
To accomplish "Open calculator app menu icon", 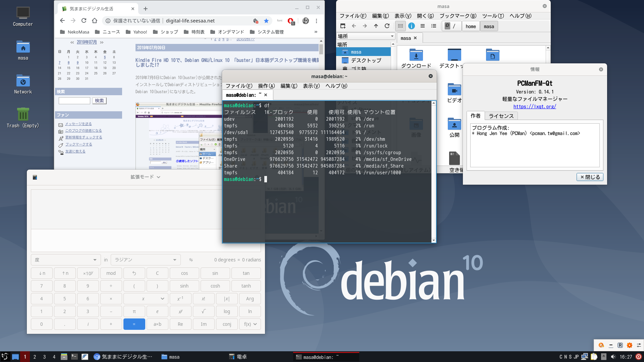I will (35, 177).
